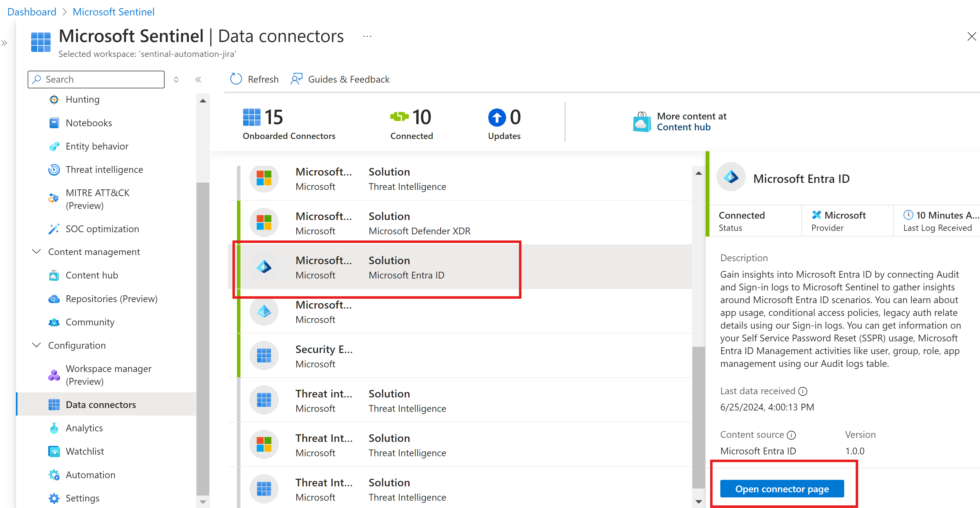Click sidebar scrollbar down arrow
This screenshot has width=980, height=508.
click(203, 502)
